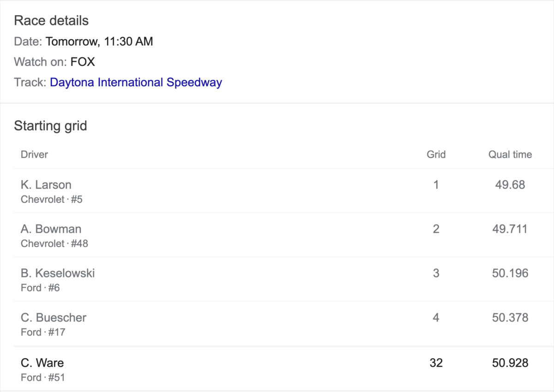The width and height of the screenshot is (554, 392).
Task: Click the Grid column header
Action: [x=436, y=154]
